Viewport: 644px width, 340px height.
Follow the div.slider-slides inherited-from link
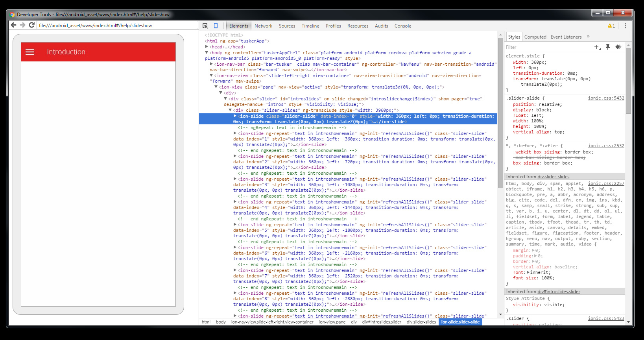pos(553,177)
